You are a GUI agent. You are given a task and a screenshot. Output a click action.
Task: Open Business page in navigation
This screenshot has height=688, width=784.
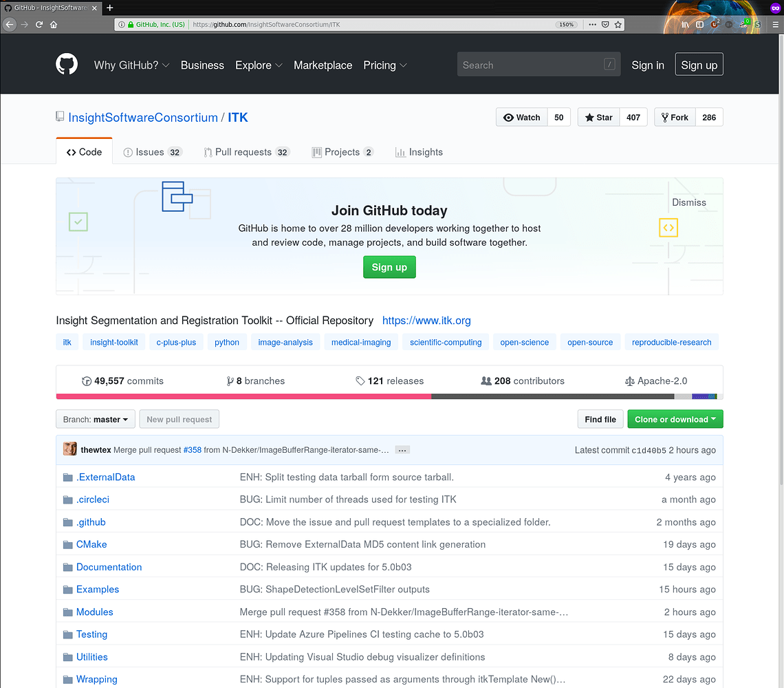[x=202, y=65]
